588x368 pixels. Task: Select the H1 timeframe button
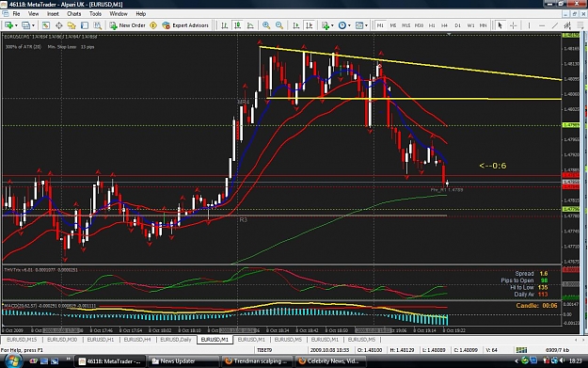tap(432, 25)
